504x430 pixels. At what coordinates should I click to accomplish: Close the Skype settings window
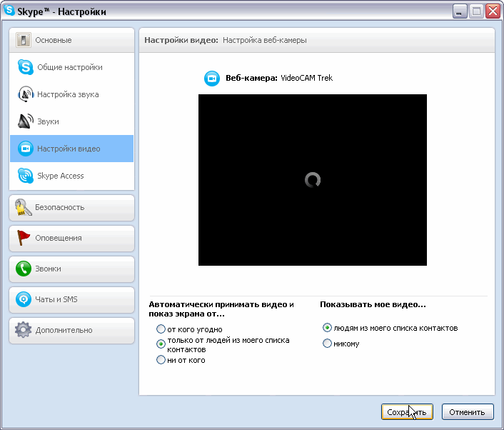coord(493,11)
